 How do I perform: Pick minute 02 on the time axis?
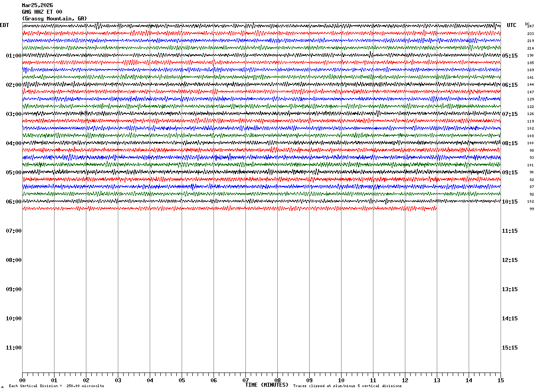point(86,380)
